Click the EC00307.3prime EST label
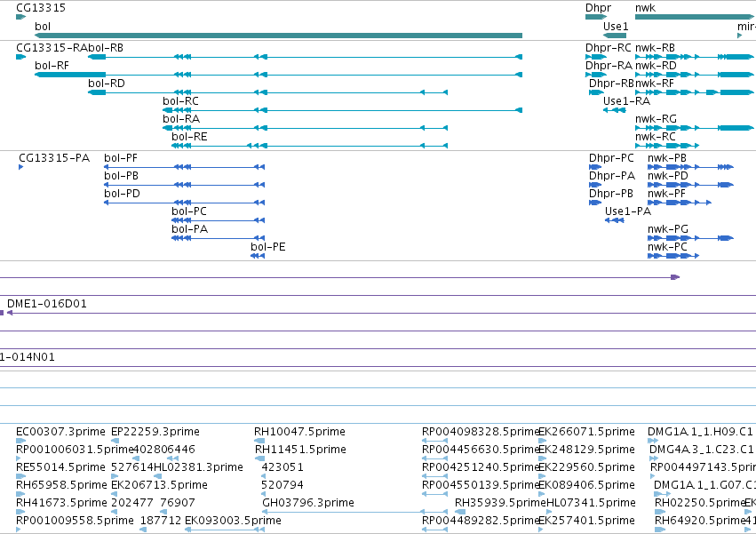 pos(60,432)
